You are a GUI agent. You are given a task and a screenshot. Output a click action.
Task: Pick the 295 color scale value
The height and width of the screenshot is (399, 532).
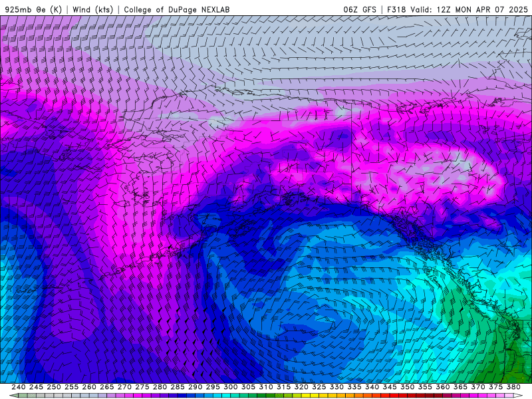tap(213, 387)
